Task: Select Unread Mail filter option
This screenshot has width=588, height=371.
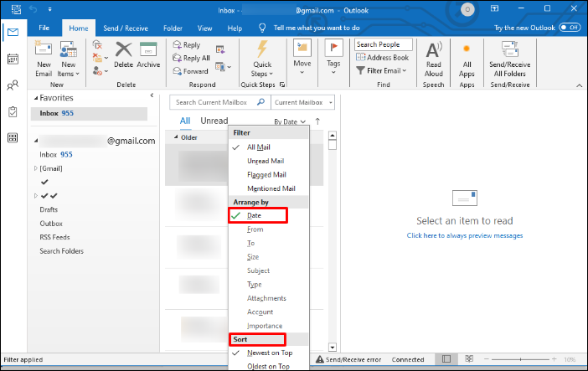Action: tap(269, 161)
